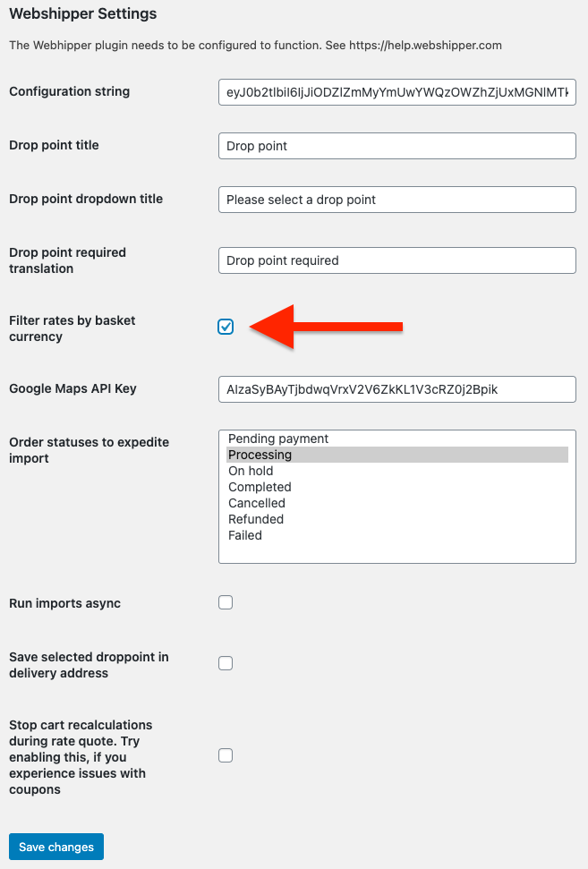Select Cancelled order status
This screenshot has height=869, width=588.
[397, 503]
